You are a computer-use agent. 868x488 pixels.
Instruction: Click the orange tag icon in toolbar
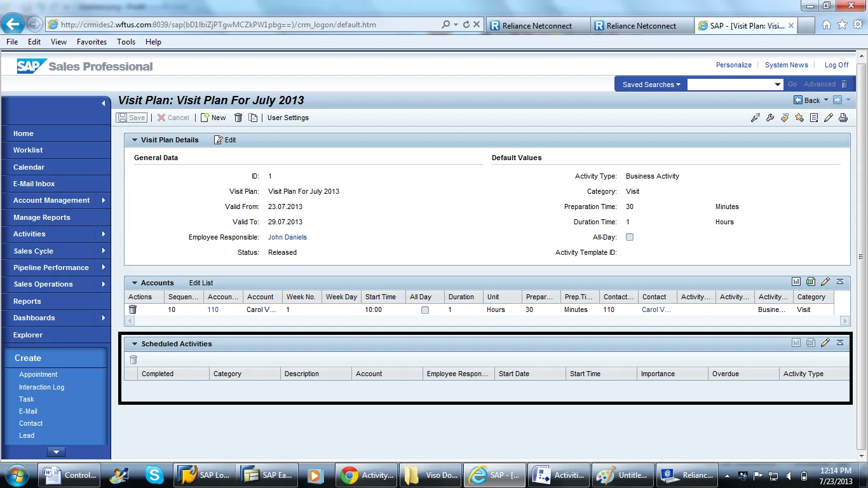785,118
